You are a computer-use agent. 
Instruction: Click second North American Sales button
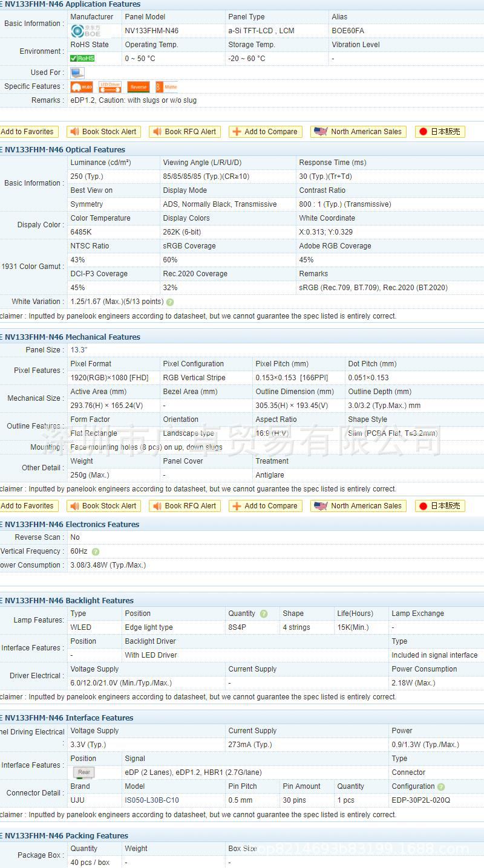point(359,506)
